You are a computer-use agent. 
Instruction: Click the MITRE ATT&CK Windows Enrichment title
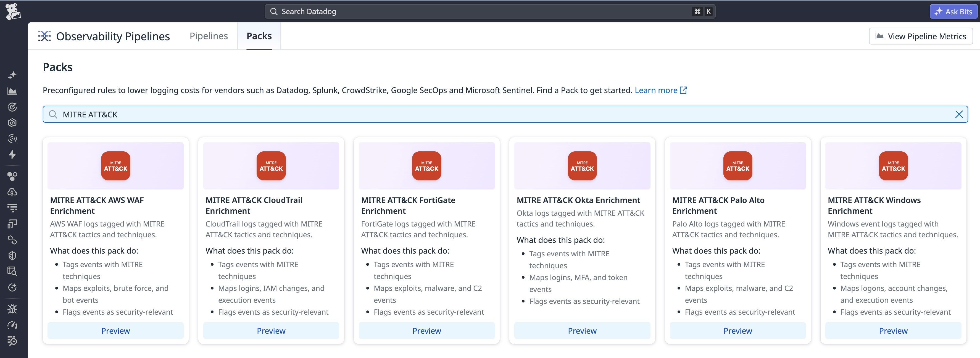(x=874, y=206)
